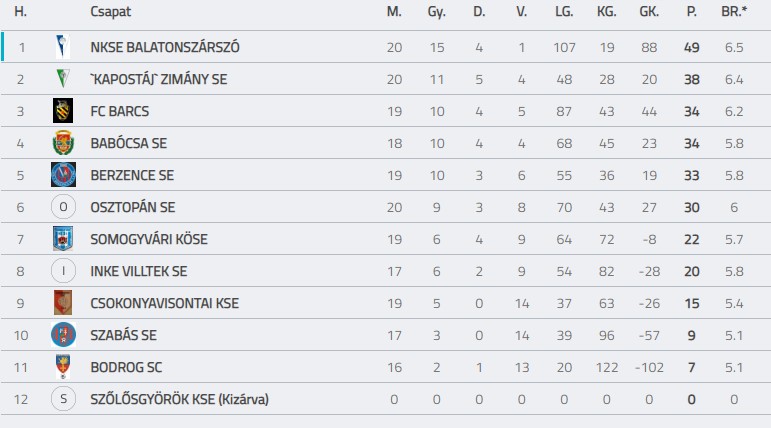Click the Csapat column header
Viewport: 771px width, 428px height.
click(111, 12)
